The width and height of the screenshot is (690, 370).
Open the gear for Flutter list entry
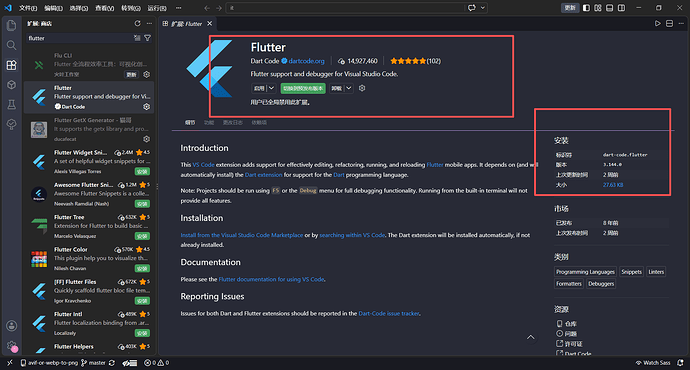(x=147, y=106)
